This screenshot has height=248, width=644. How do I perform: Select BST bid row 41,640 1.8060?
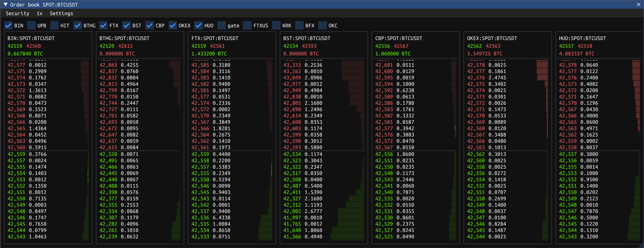point(323,230)
